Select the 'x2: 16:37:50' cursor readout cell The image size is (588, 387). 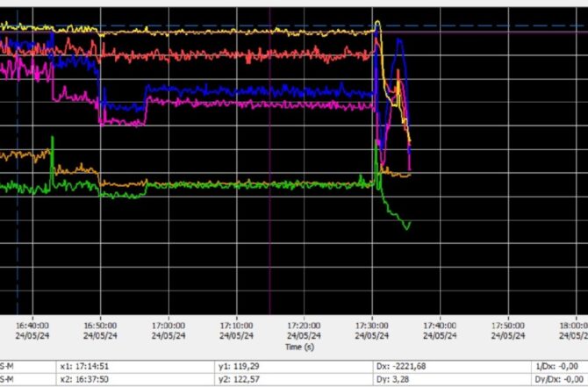point(135,379)
